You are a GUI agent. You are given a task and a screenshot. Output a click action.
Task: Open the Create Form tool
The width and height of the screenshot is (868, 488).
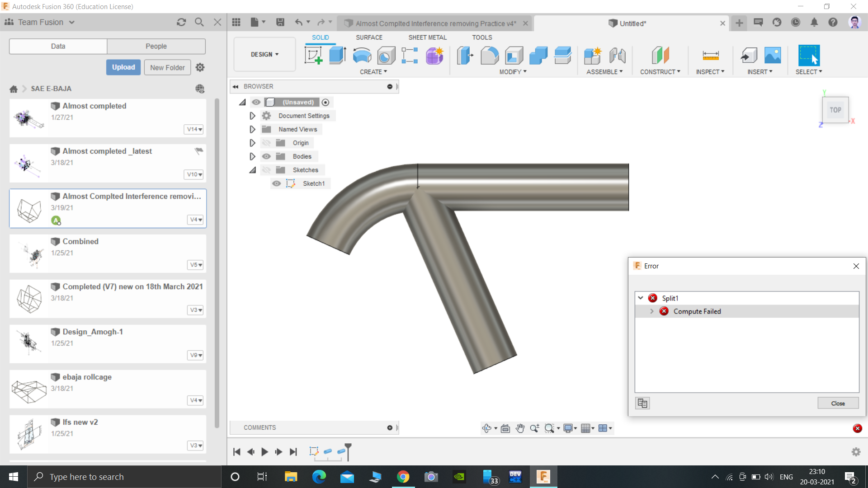434,55
